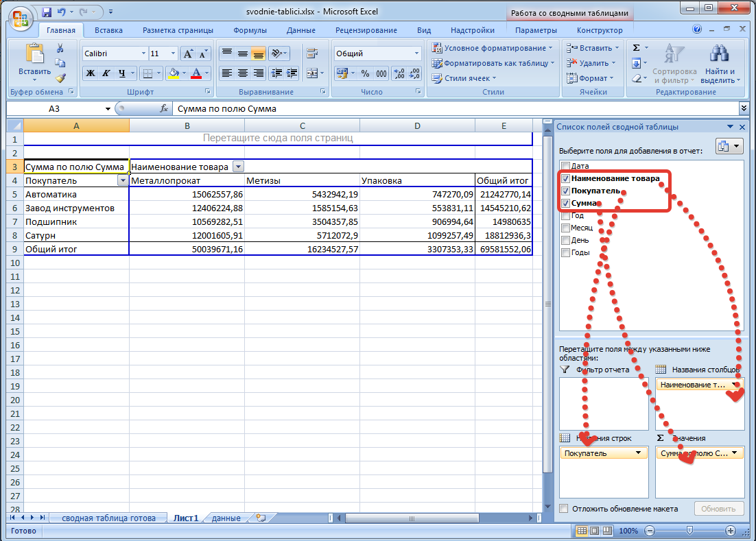Open Наименование товара column filter dropdown
756x541 pixels.
(238, 167)
